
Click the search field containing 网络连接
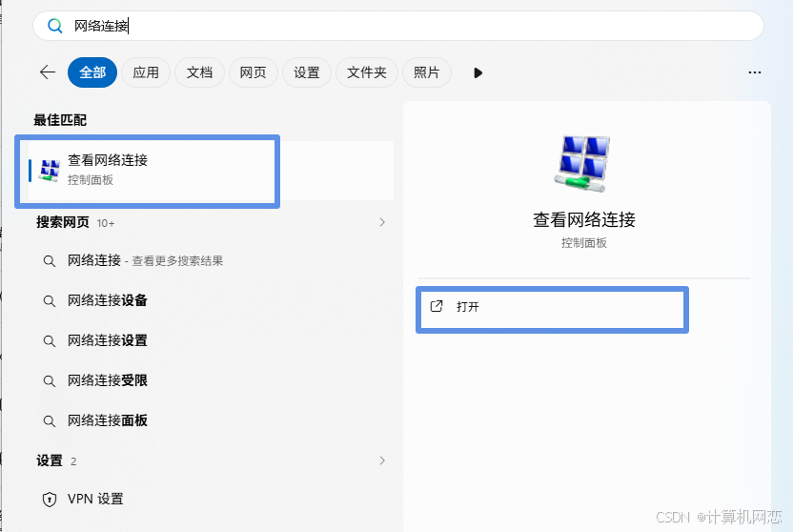(398, 26)
